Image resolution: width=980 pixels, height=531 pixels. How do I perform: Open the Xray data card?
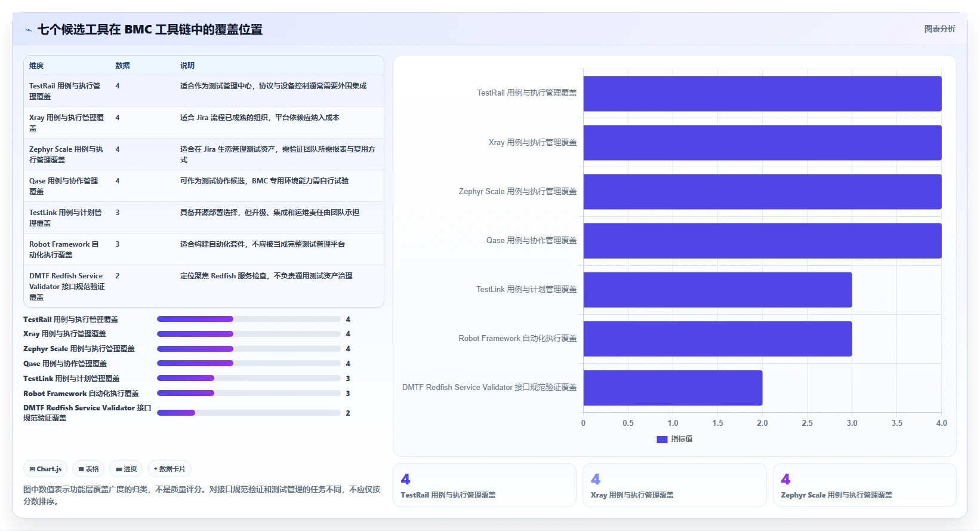(x=674, y=485)
